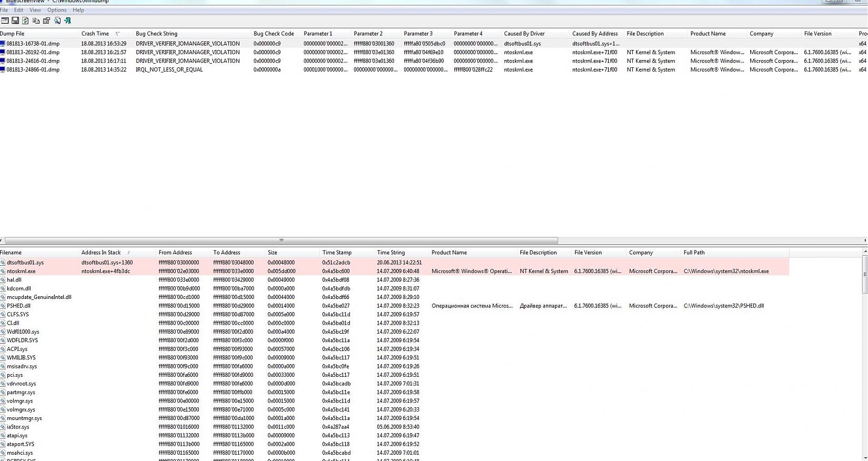
Task: Sort lower pane by Filename column header
Action: pyautogui.click(x=39, y=253)
